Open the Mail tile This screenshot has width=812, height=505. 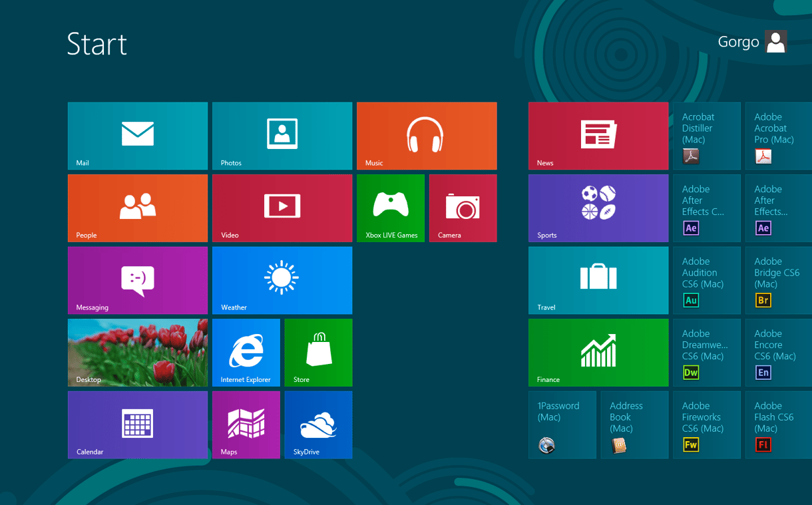(138, 136)
